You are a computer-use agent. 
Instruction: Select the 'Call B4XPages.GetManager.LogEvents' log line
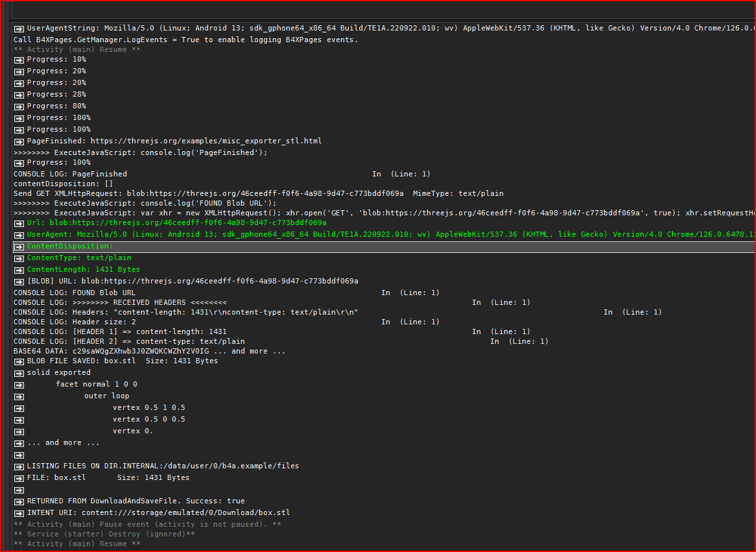pos(185,40)
